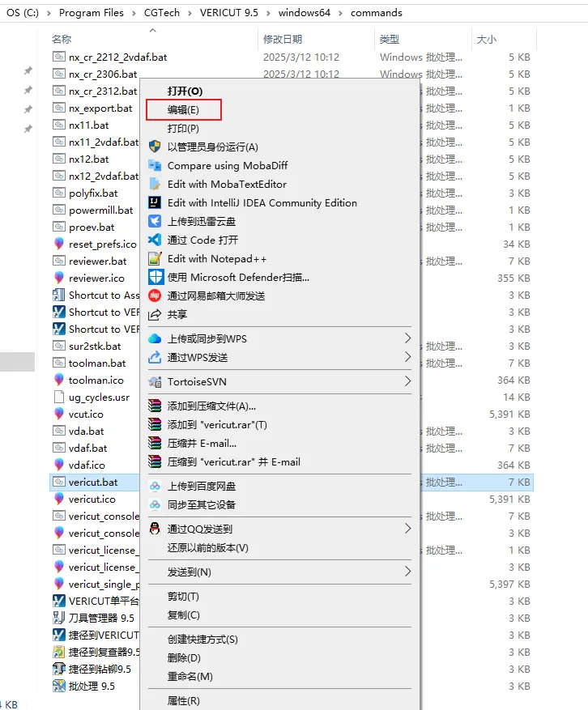Select 以管理员身份运行(A) menu entry
Viewport: 588px width, 710px height.
(x=279, y=147)
